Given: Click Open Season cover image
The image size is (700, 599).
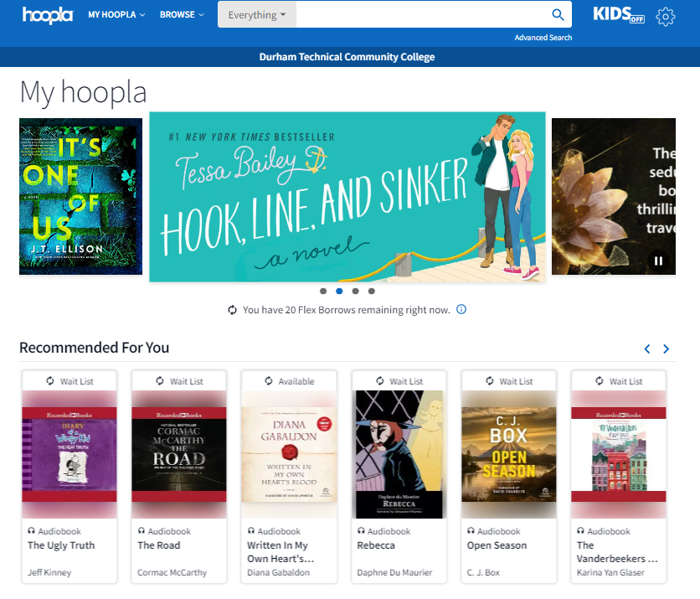Looking at the screenshot, I should 509,454.
